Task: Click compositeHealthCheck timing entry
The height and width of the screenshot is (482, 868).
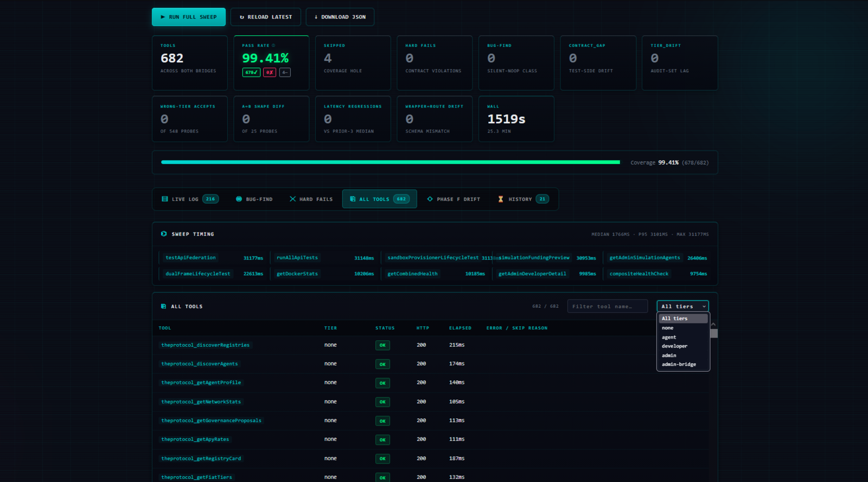Action: tap(639, 274)
